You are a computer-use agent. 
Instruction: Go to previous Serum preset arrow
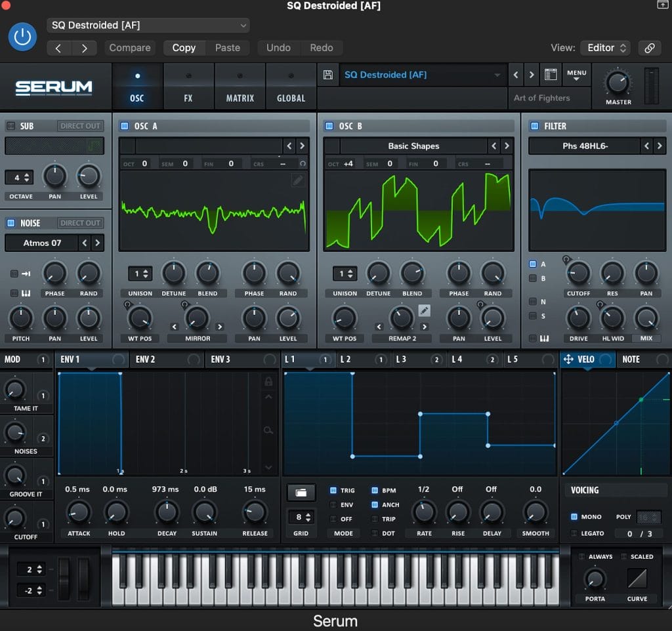pos(516,75)
